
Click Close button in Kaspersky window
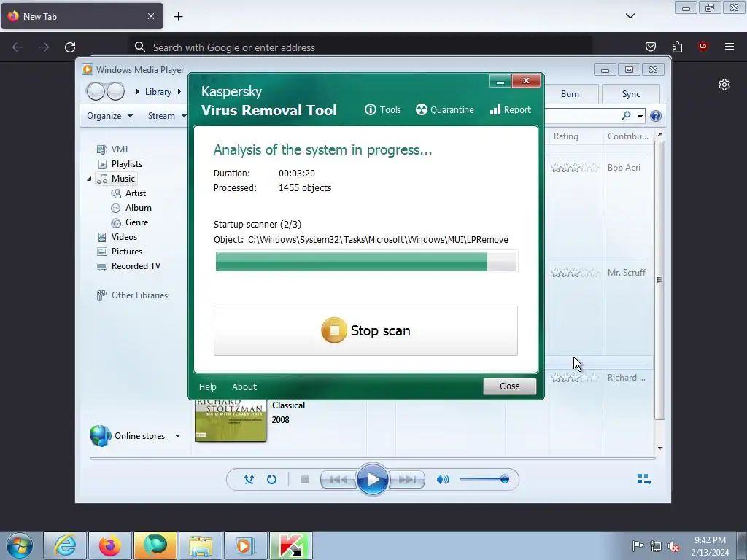(509, 386)
